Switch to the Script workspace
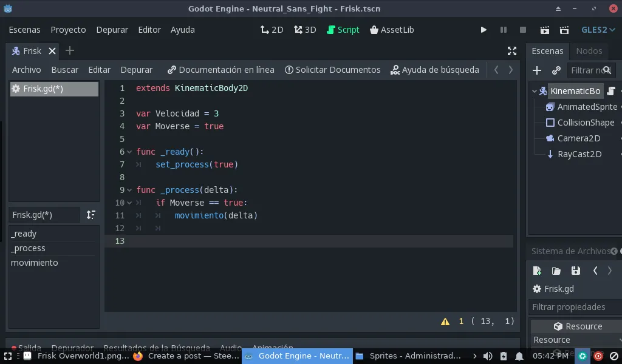This screenshot has width=622, height=364. pos(343,30)
